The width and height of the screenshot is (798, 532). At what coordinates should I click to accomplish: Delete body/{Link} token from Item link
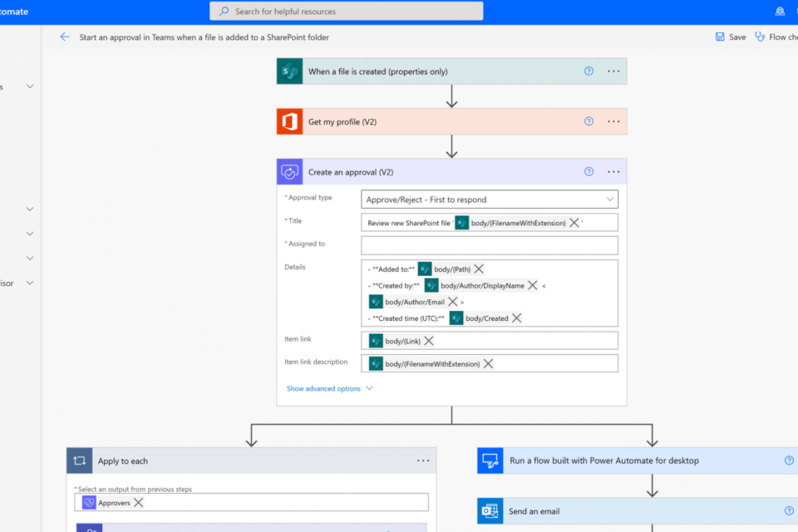pos(429,341)
